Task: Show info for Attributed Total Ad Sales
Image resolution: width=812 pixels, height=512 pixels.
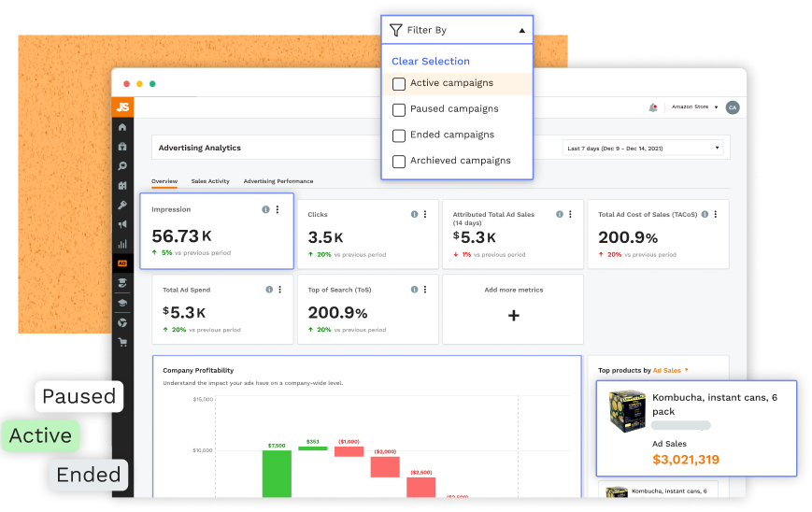Action: [560, 214]
